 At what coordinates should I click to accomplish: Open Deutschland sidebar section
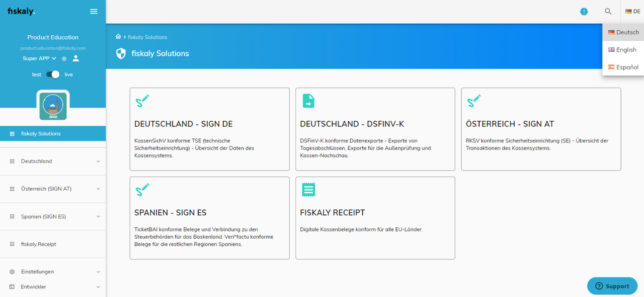pyautogui.click(x=53, y=161)
